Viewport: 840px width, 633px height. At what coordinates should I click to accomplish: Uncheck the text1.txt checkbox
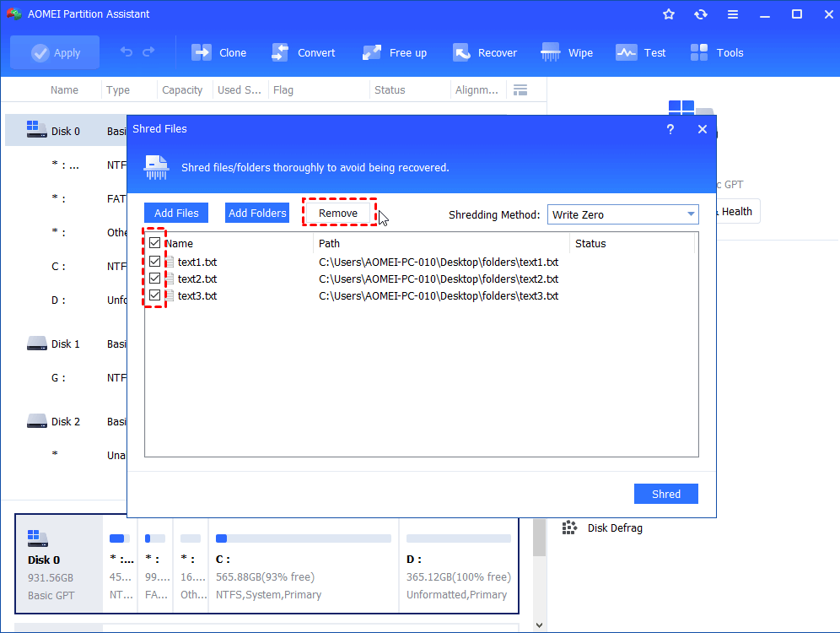pyautogui.click(x=155, y=261)
